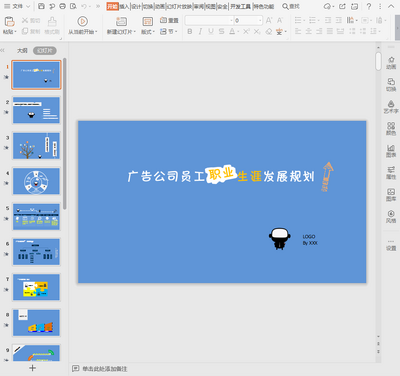400x376 pixels.
Task: Toggle align text left
Action: click(298, 31)
